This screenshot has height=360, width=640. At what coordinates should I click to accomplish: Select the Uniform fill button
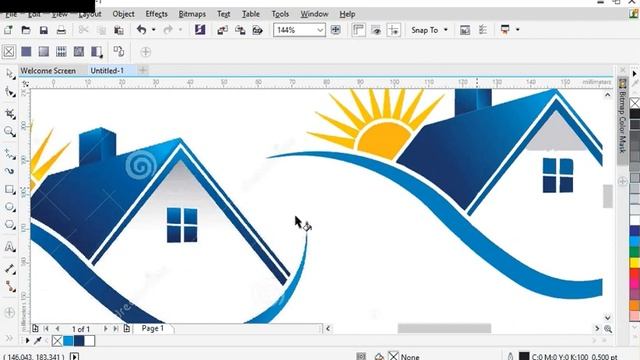tap(26, 51)
